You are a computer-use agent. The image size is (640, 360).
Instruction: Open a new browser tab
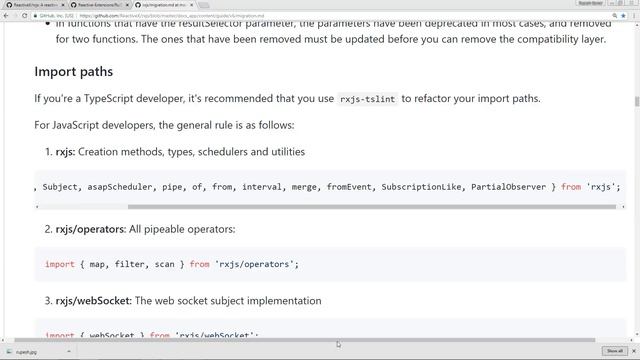pyautogui.click(x=204, y=5)
